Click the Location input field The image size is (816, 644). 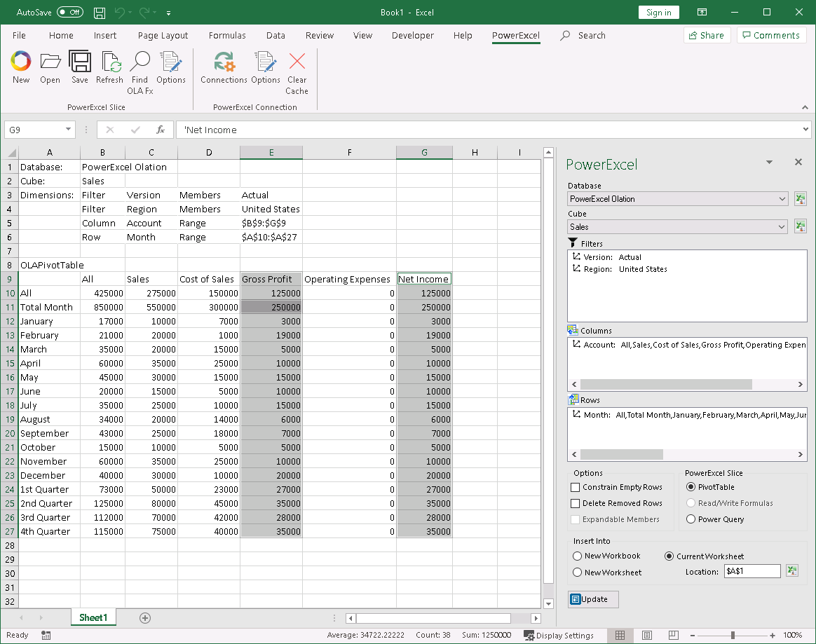[752, 571]
